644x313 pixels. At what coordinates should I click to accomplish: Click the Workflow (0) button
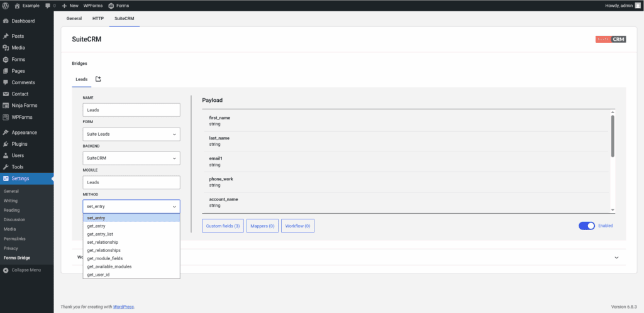pos(297,226)
